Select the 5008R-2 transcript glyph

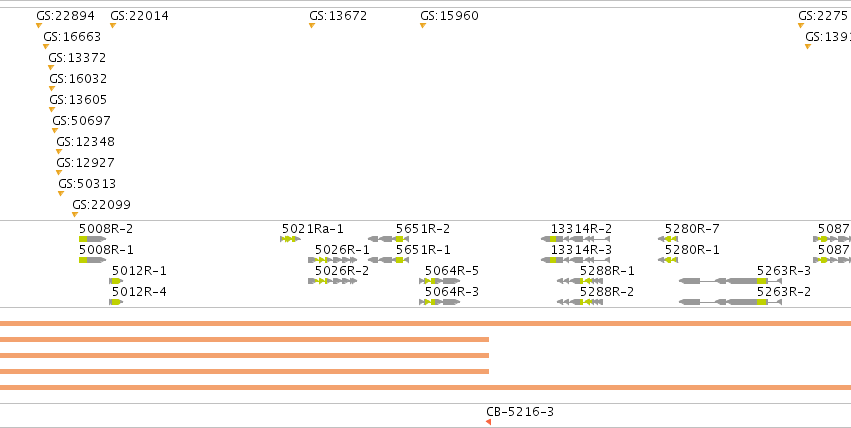pos(92,239)
